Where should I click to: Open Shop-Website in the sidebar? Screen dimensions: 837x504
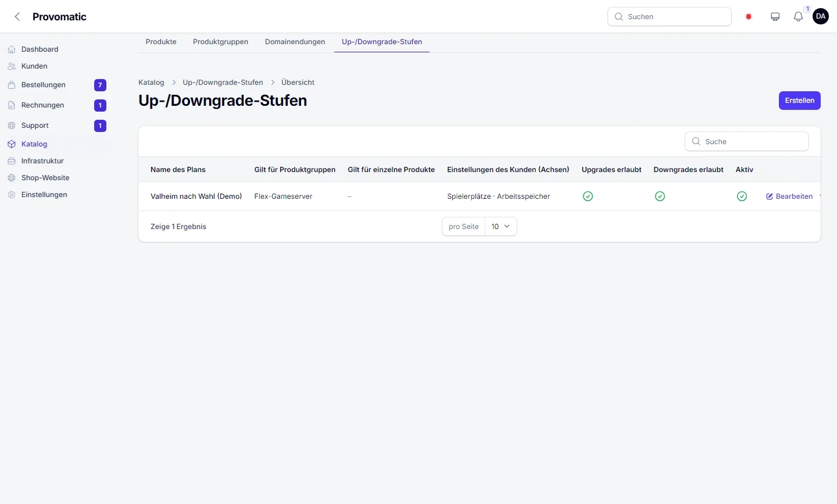(x=45, y=178)
